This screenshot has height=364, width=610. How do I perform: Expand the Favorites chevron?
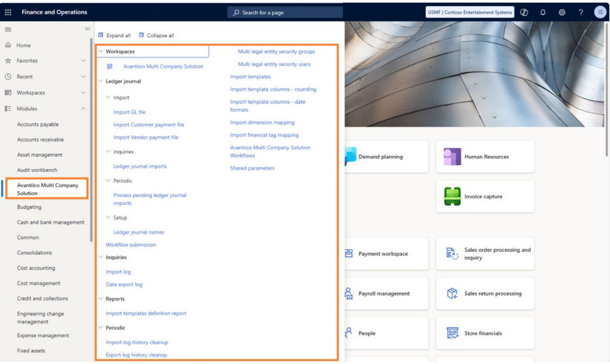coord(84,61)
